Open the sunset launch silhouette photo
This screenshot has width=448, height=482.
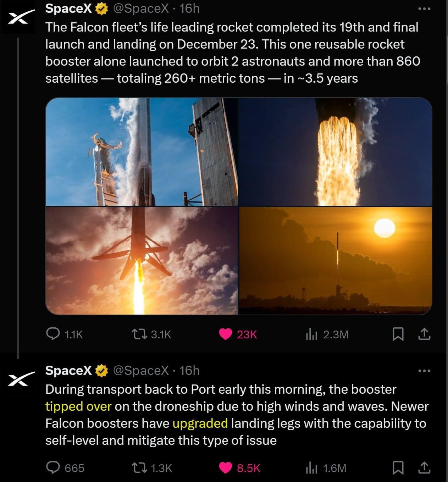[x=336, y=261]
